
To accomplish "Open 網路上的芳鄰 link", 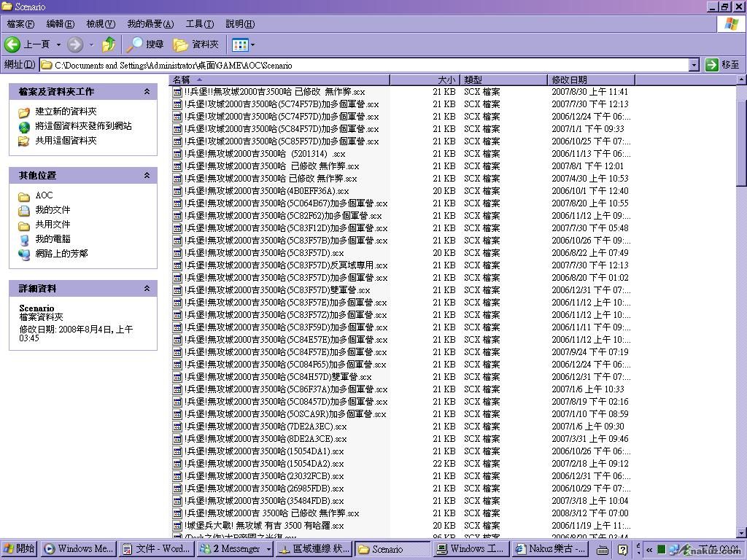I will pyautogui.click(x=61, y=254).
